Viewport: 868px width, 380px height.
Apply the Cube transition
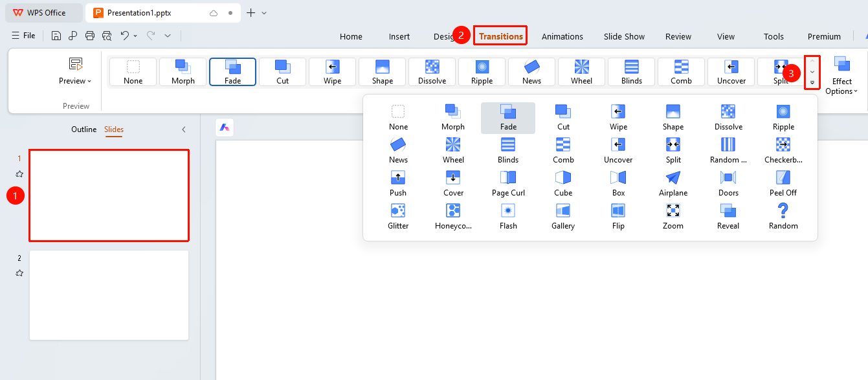[563, 183]
